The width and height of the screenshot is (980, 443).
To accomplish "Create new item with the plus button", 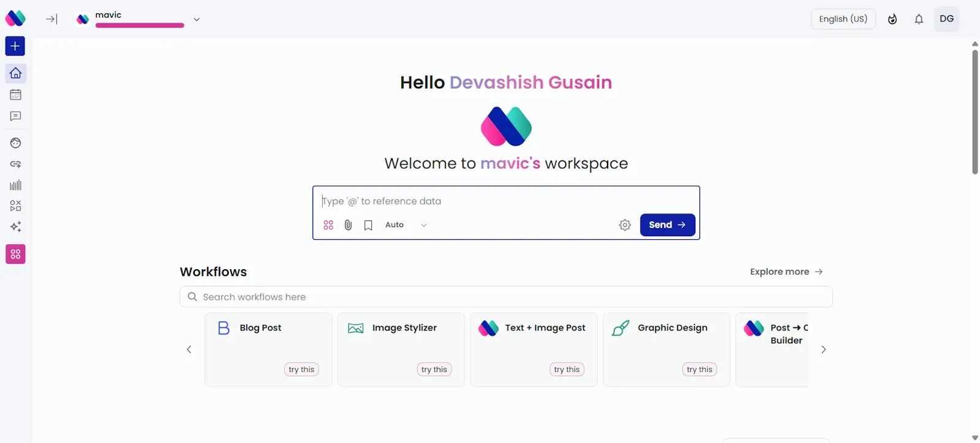I will [x=15, y=47].
